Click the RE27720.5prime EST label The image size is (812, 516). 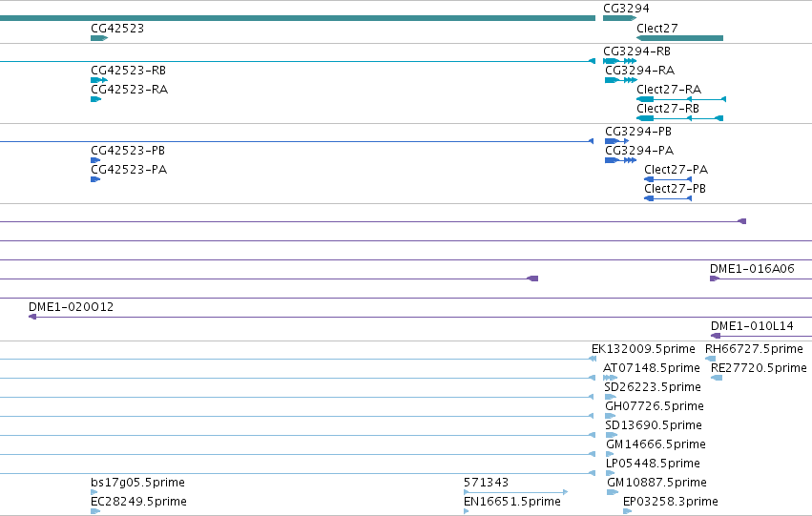click(x=759, y=368)
